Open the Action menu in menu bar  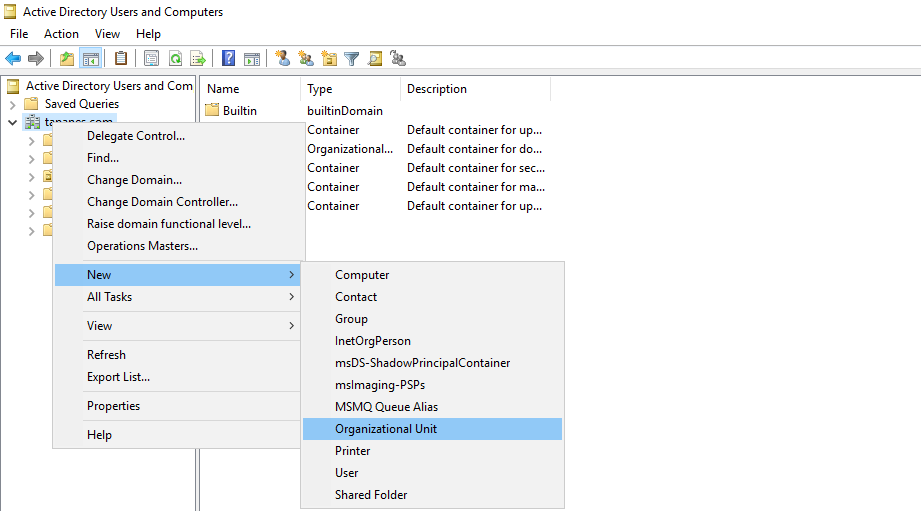click(61, 34)
